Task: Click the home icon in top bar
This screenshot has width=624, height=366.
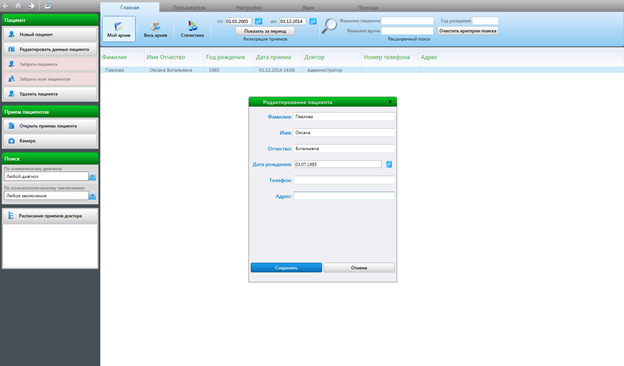Action: (18, 6)
